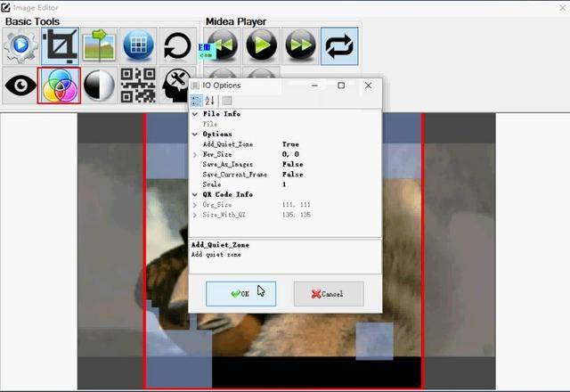
Task: Click the rewind playback button
Action: [223, 46]
